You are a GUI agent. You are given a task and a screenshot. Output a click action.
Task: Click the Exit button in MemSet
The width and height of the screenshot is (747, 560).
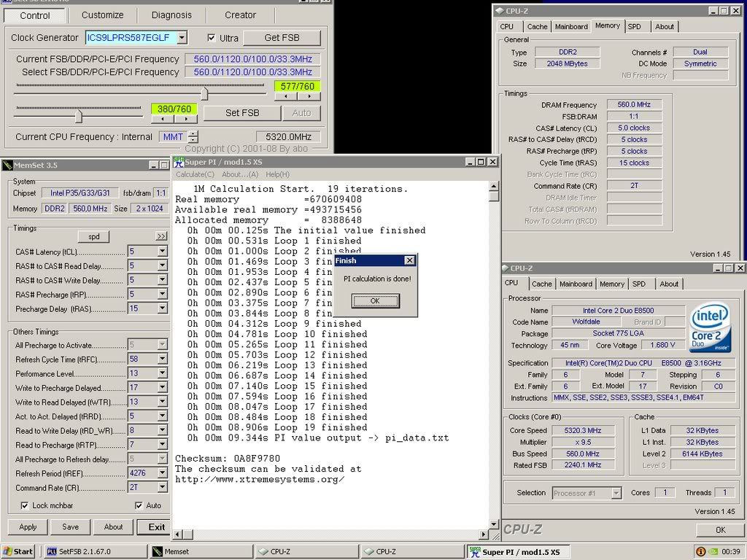(156, 527)
